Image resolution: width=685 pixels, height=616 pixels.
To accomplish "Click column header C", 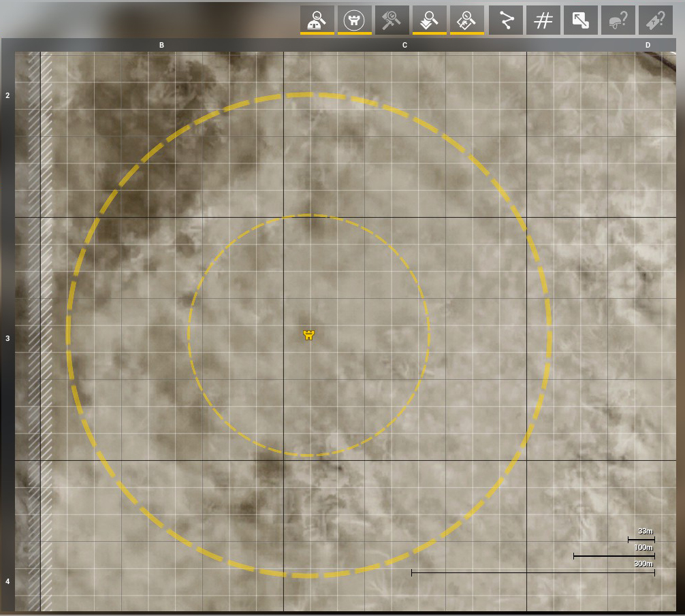I will [x=404, y=45].
